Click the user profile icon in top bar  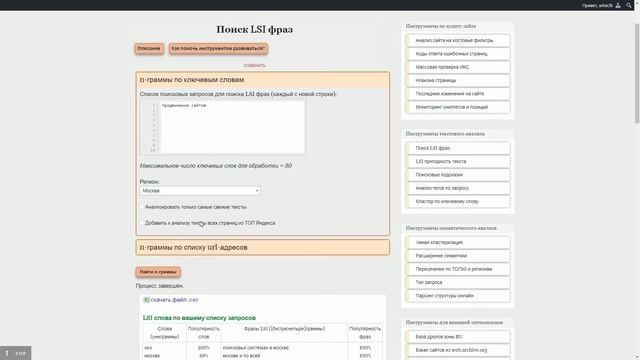[x=618, y=5]
